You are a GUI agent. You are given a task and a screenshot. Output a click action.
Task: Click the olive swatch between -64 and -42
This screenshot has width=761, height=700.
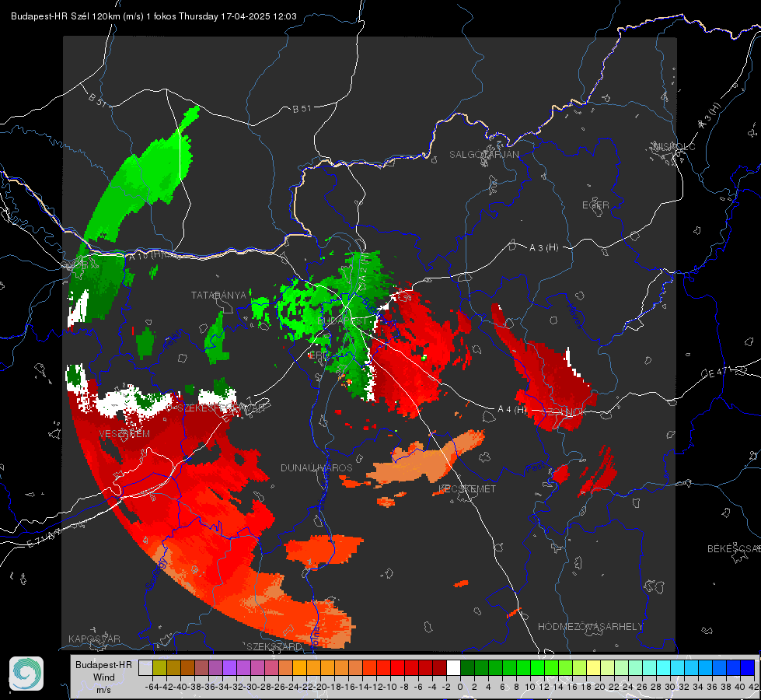coord(159,667)
